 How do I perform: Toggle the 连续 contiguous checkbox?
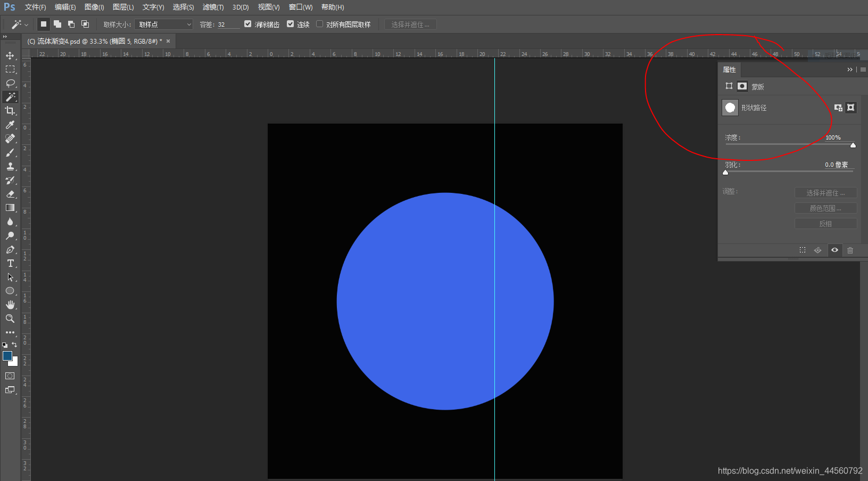(290, 24)
